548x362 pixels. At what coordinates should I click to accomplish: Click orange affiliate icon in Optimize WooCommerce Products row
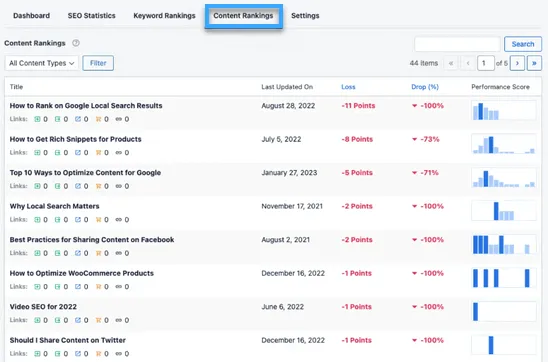click(x=98, y=287)
